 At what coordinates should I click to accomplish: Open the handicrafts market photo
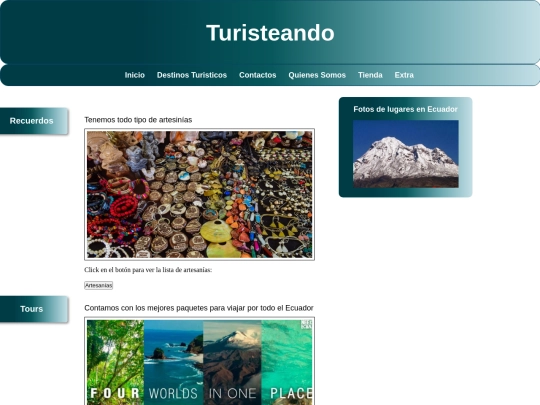(x=199, y=194)
